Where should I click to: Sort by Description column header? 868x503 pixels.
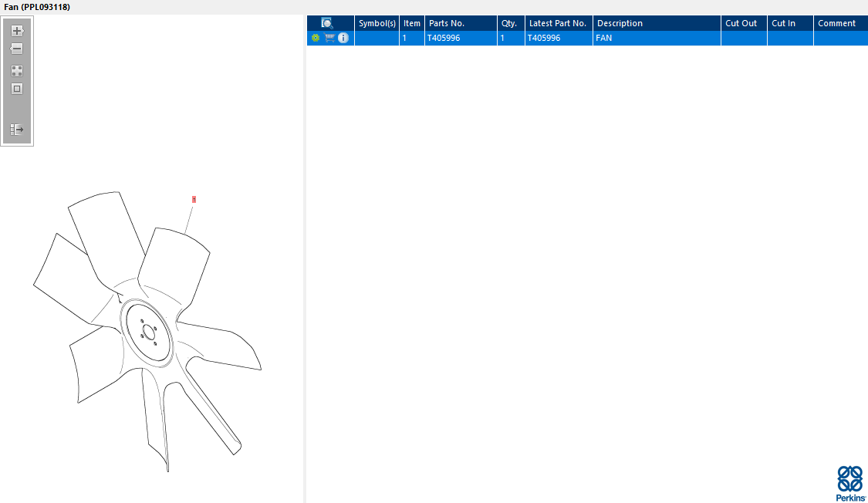tap(657, 23)
